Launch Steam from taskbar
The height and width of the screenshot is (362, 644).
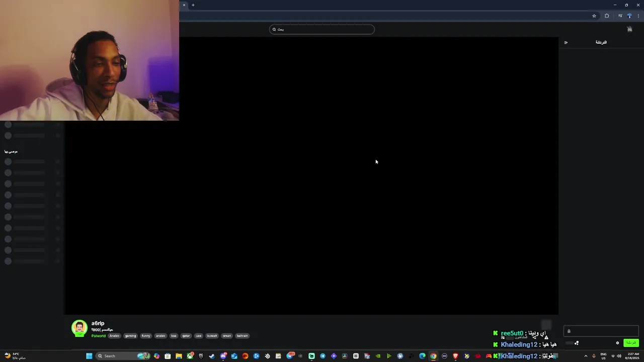click(x=212, y=356)
